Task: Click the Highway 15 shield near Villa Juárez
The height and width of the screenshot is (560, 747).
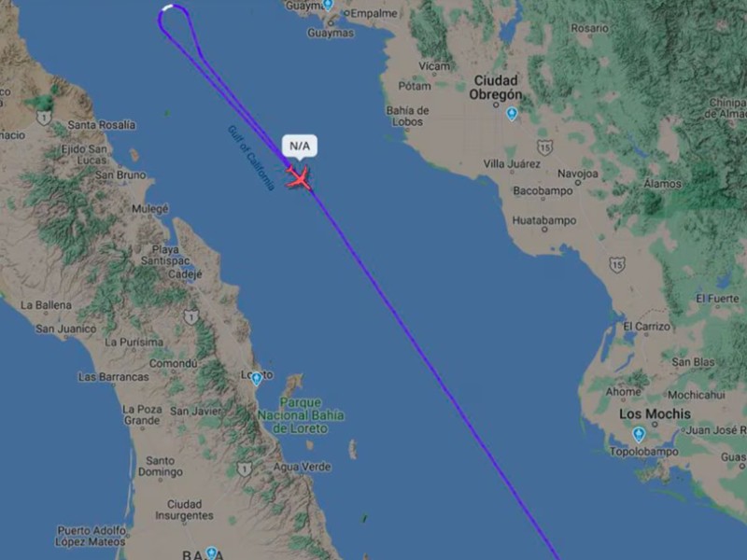Action: point(545,147)
